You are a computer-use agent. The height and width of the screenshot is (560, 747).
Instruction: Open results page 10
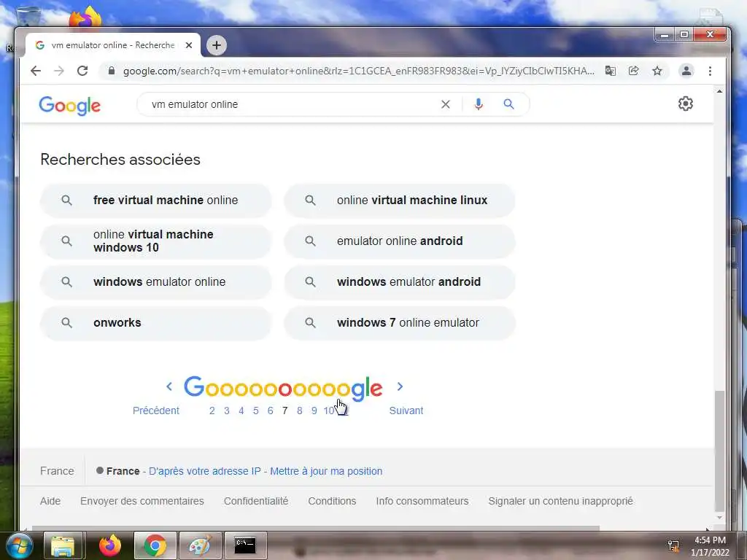click(329, 411)
